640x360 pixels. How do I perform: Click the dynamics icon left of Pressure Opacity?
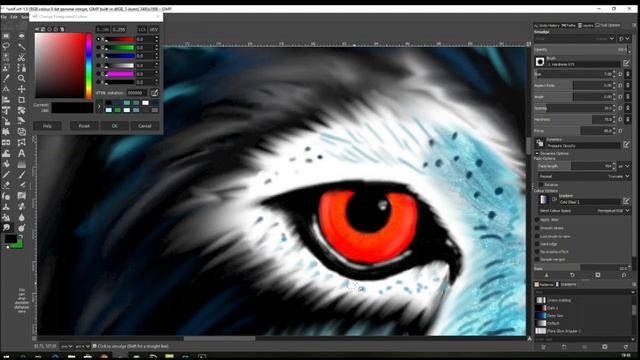point(540,142)
